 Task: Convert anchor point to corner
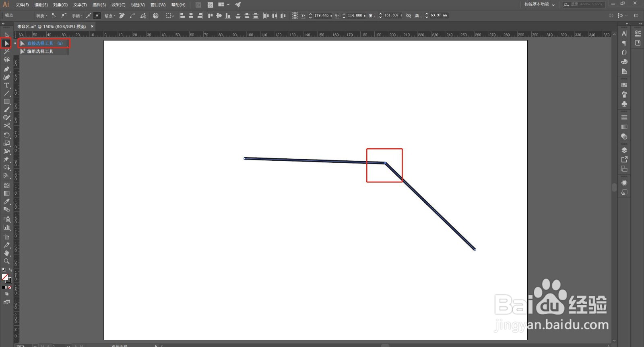tap(54, 16)
